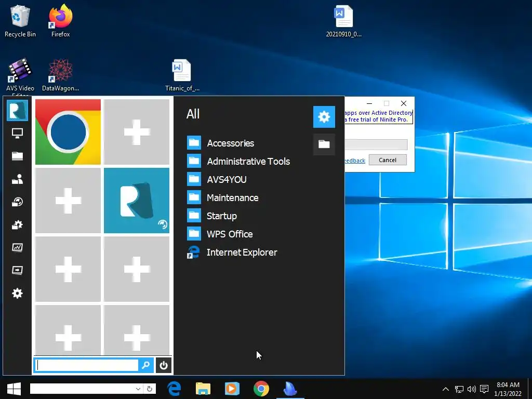
Task: Open the feedback link in Ninite window
Action: coord(355,161)
